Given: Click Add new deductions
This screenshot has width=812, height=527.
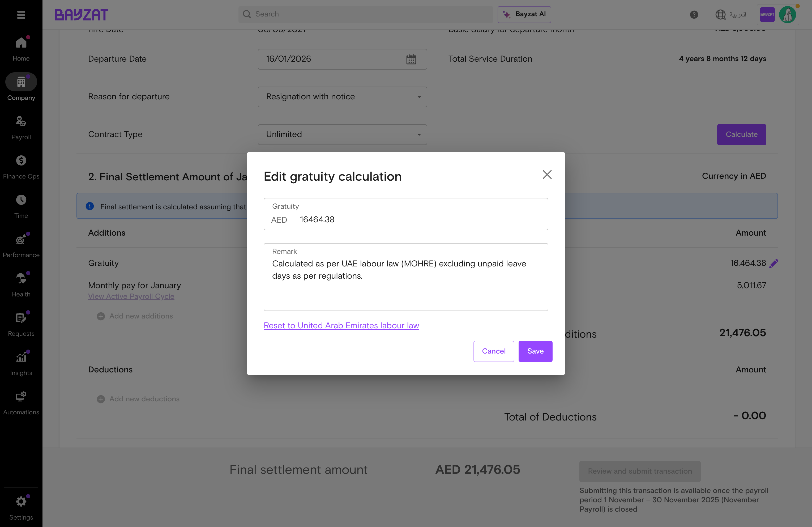Looking at the screenshot, I should click(138, 399).
